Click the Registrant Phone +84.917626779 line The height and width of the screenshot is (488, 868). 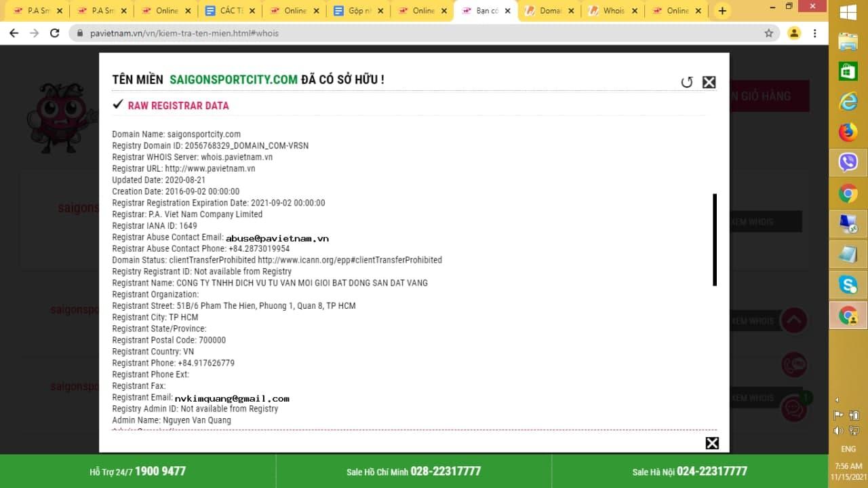point(173,363)
